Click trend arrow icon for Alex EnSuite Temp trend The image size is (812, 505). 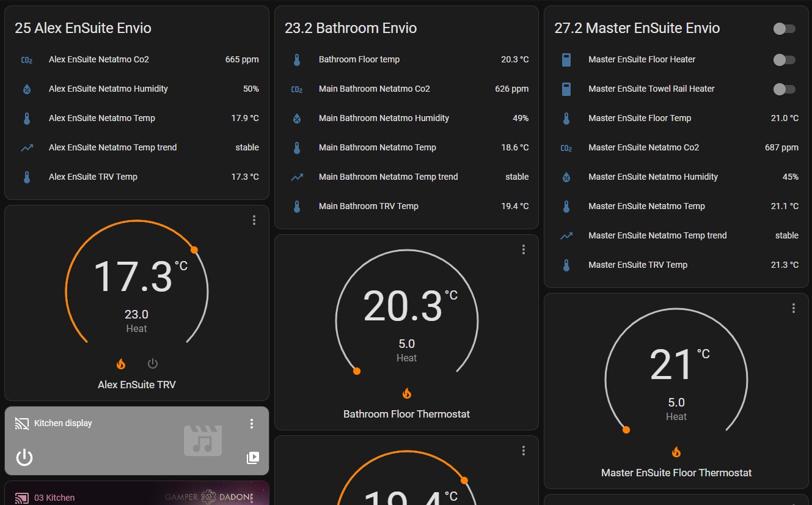(27, 148)
